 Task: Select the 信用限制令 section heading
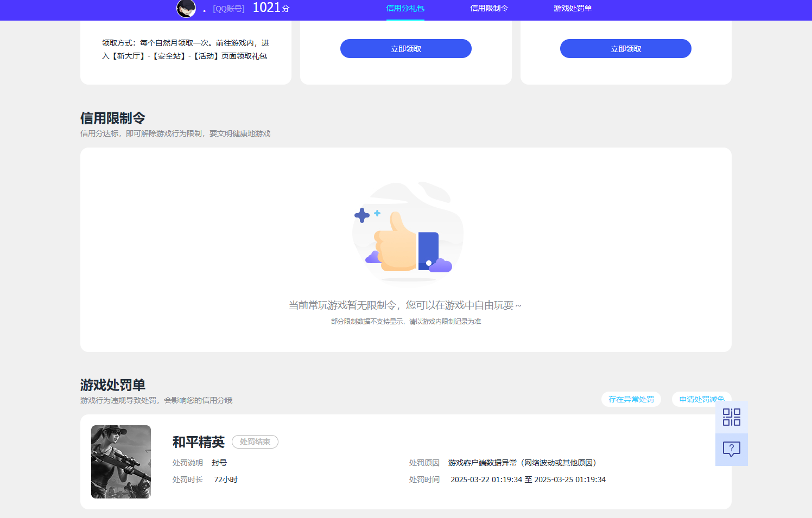coord(113,118)
